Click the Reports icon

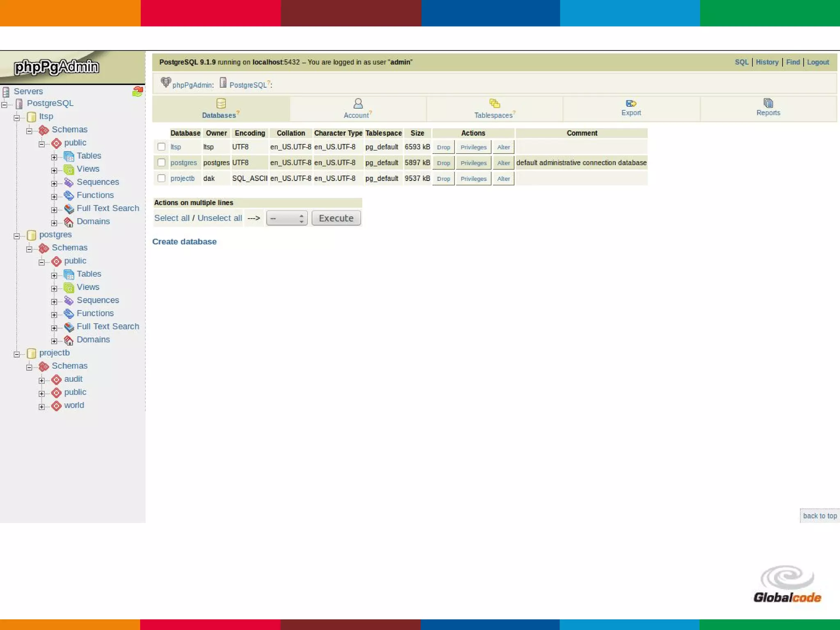click(768, 103)
